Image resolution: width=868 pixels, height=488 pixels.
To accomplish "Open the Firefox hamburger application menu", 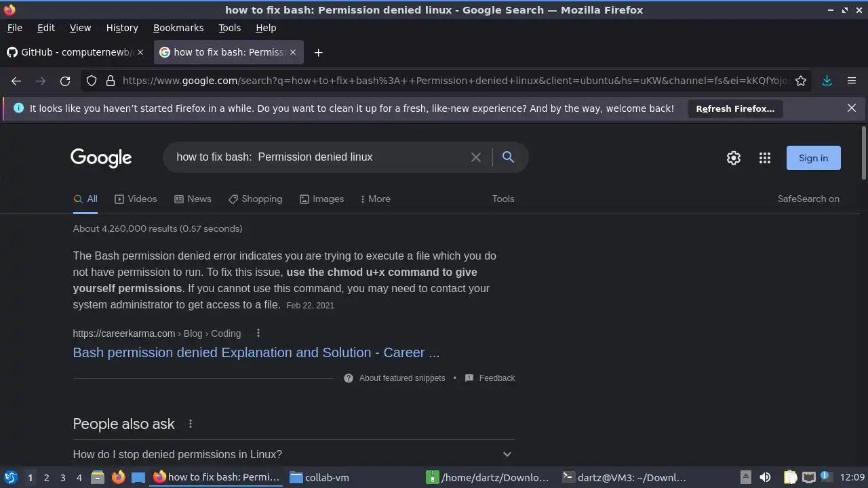I will pos(852,81).
